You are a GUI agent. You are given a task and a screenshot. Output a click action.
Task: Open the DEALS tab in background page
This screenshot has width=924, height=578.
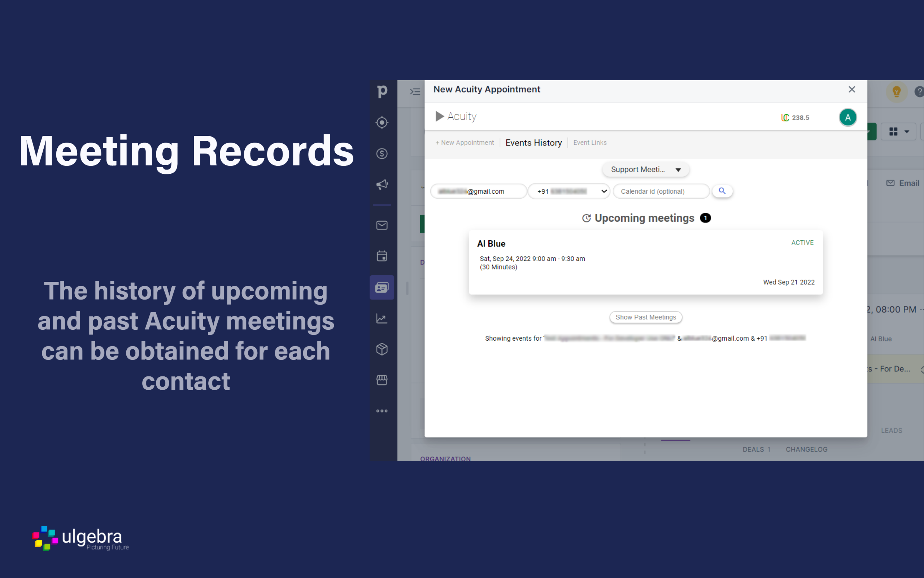pos(756,449)
